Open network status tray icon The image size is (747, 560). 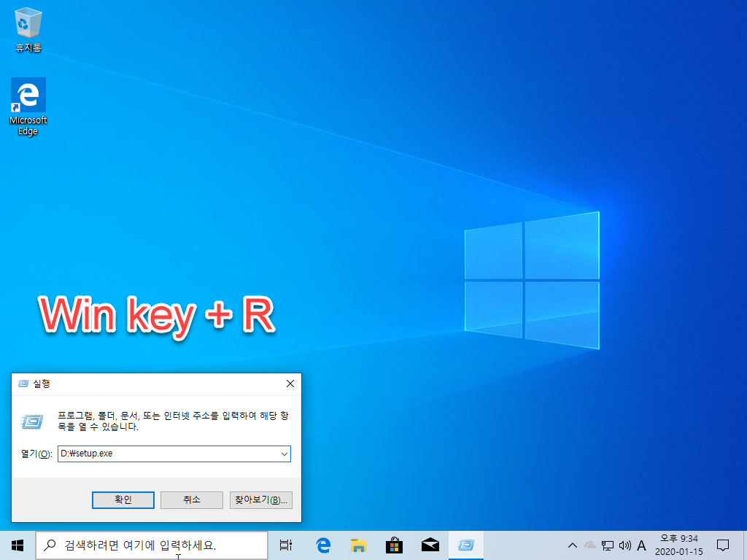608,545
